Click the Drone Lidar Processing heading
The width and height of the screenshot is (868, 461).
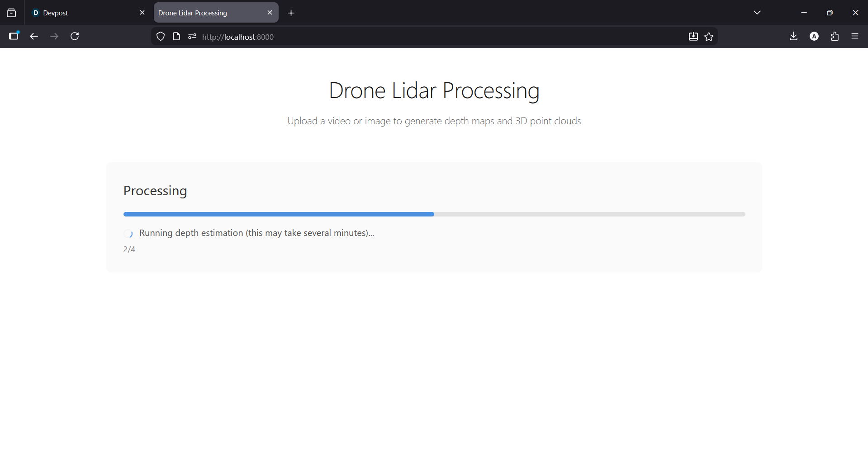434,90
